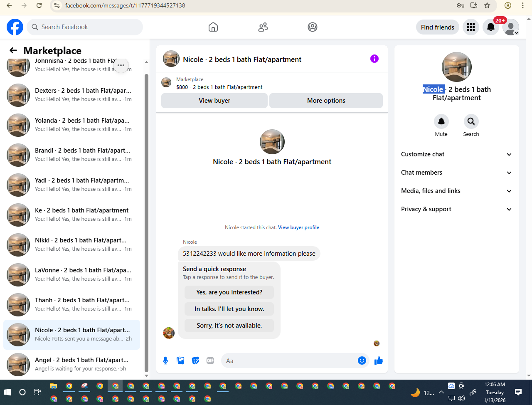This screenshot has height=405, width=532.
Task: Choose a sticker icon in composer
Action: point(195,361)
